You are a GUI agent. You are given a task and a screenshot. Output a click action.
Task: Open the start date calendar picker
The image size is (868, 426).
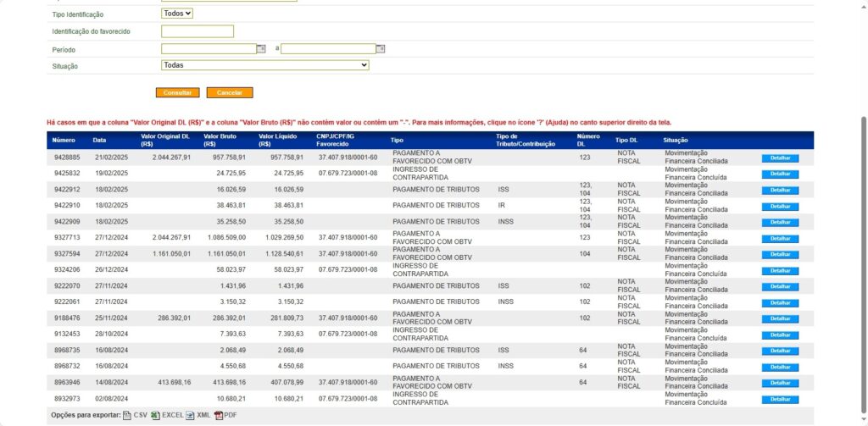[x=261, y=49]
